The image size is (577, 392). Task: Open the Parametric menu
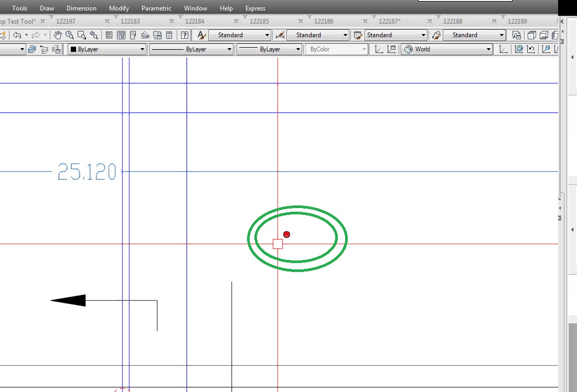(156, 8)
